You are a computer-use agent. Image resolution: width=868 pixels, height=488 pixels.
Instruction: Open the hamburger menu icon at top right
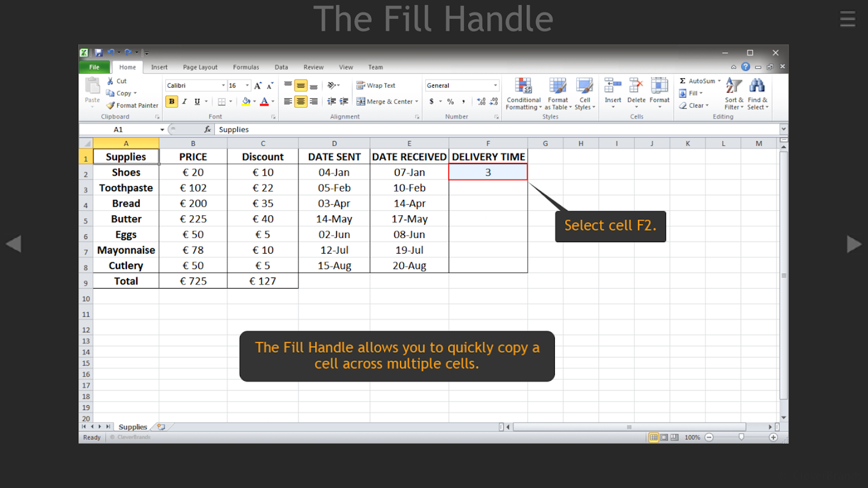click(x=847, y=19)
